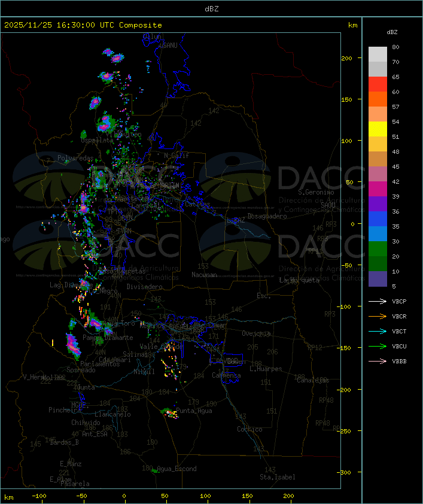The height and width of the screenshot is (504, 423).
Task: Click the Punta_Agua map label
Action: click(x=194, y=411)
